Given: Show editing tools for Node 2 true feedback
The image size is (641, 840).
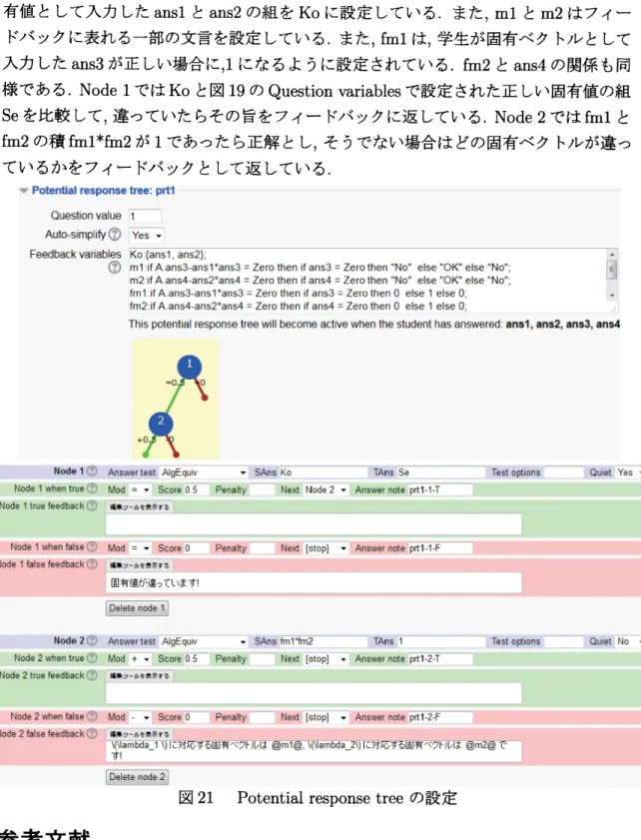Looking at the screenshot, I should pyautogui.click(x=139, y=676).
